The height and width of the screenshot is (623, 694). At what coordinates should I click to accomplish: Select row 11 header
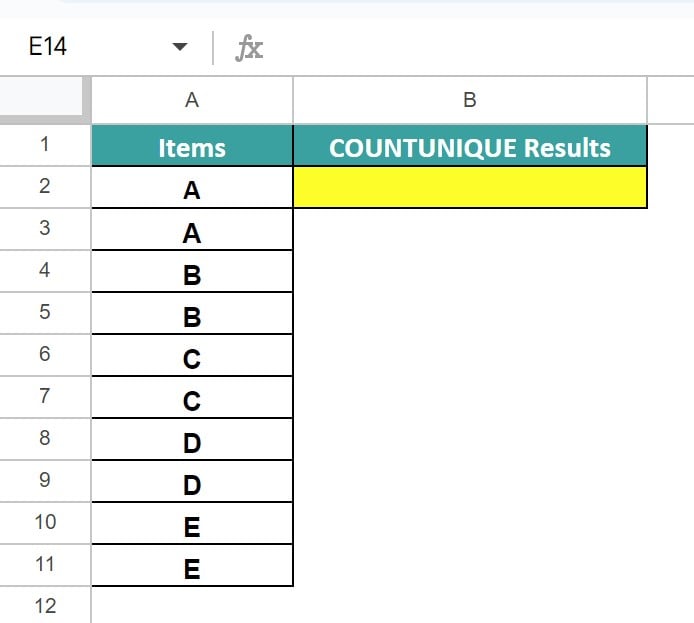click(x=45, y=565)
